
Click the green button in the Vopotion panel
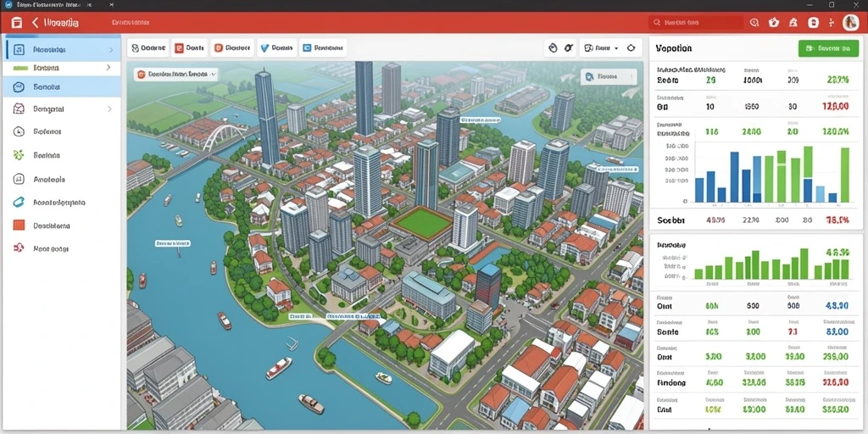828,48
